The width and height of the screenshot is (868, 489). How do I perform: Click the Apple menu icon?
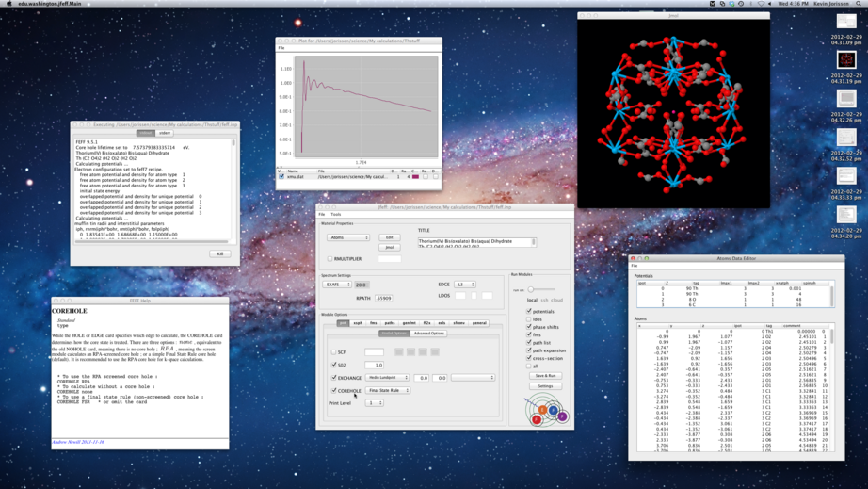[x=8, y=4]
